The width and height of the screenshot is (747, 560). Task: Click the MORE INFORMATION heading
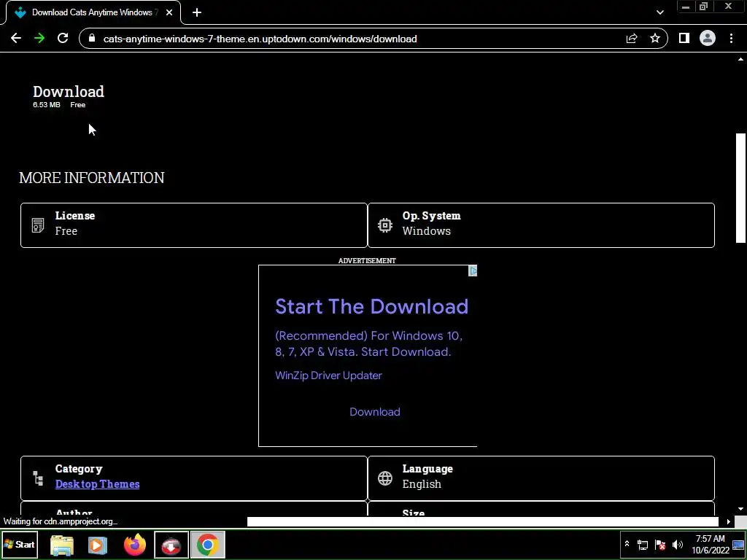pyautogui.click(x=91, y=178)
